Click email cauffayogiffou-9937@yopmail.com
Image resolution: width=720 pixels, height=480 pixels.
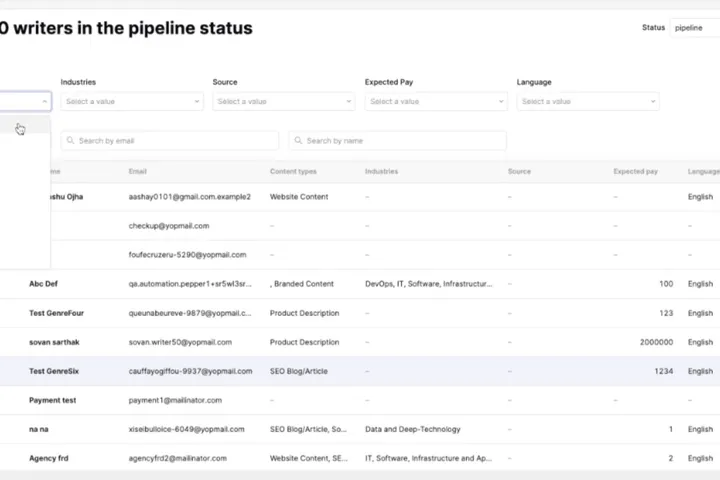click(190, 371)
